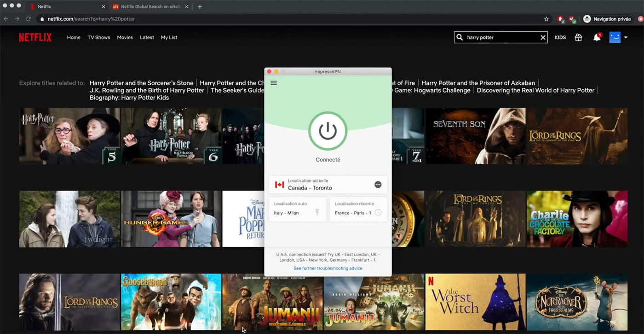
Task: Open Discovering the Real World of Harry Potter
Action: click(535, 90)
